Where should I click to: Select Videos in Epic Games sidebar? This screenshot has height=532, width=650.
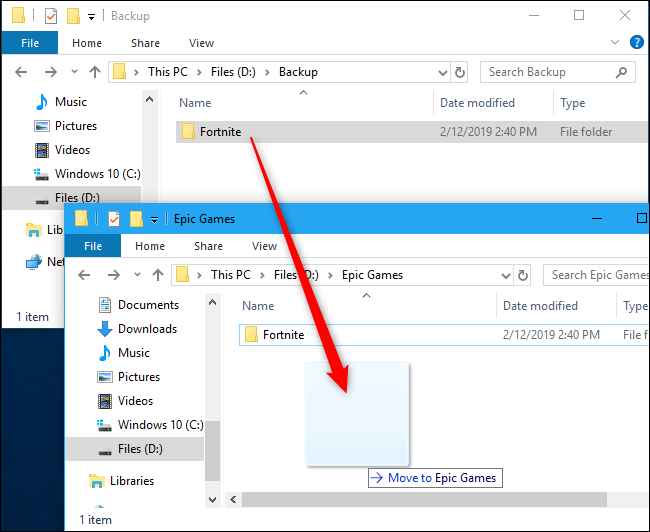coord(135,401)
